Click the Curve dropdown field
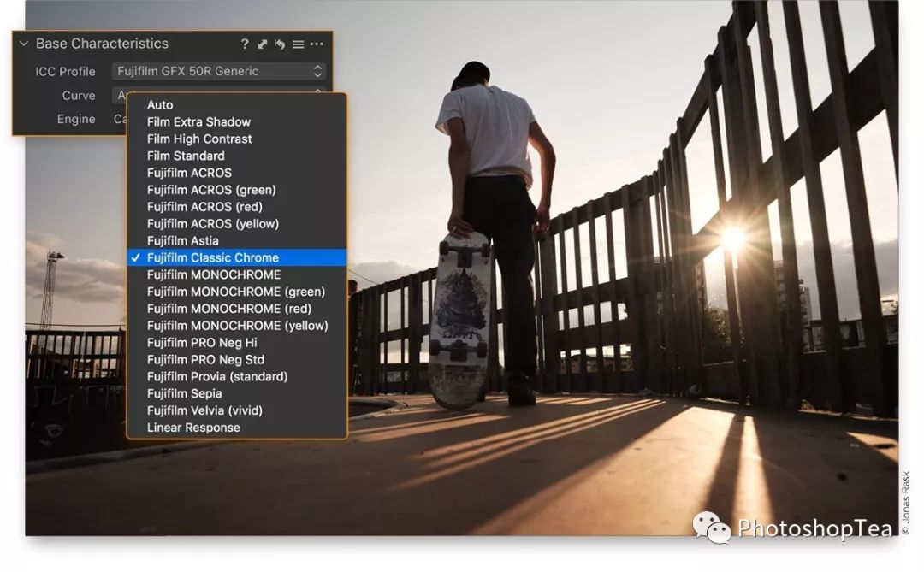The image size is (924, 572). (x=219, y=94)
